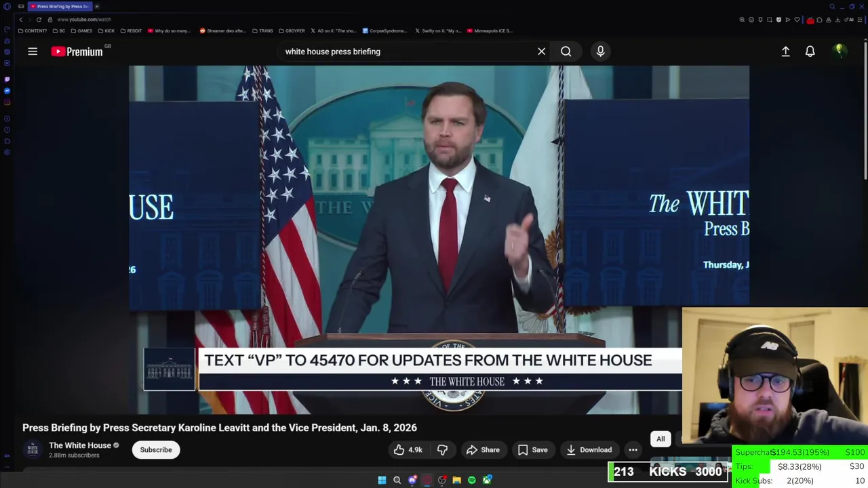The image size is (868, 488).
Task: Open 'Why do so many...' bookmark
Action: tap(170, 30)
